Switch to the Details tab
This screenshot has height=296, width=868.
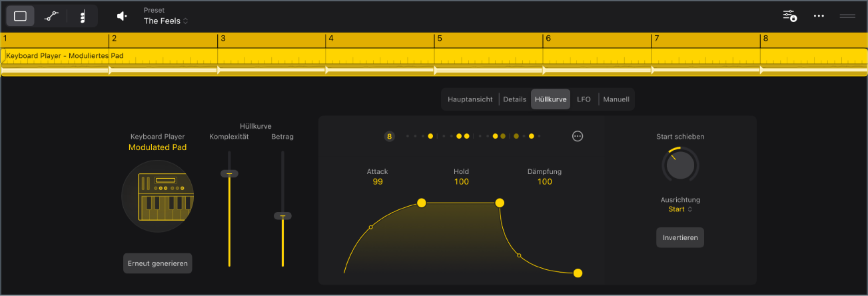[x=514, y=99]
